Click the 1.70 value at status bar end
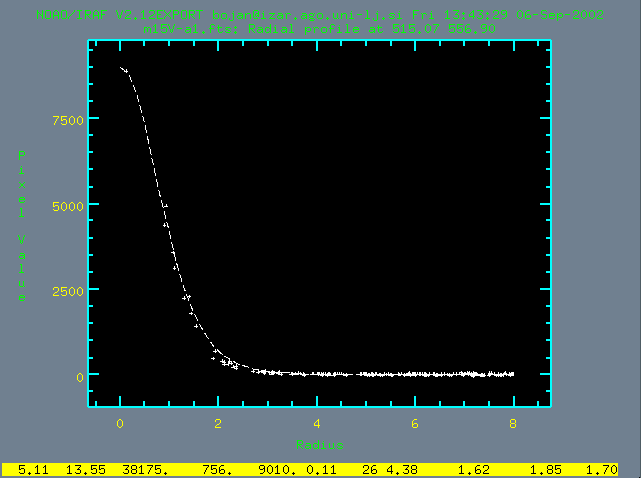This screenshot has height=478, width=641. [603, 468]
